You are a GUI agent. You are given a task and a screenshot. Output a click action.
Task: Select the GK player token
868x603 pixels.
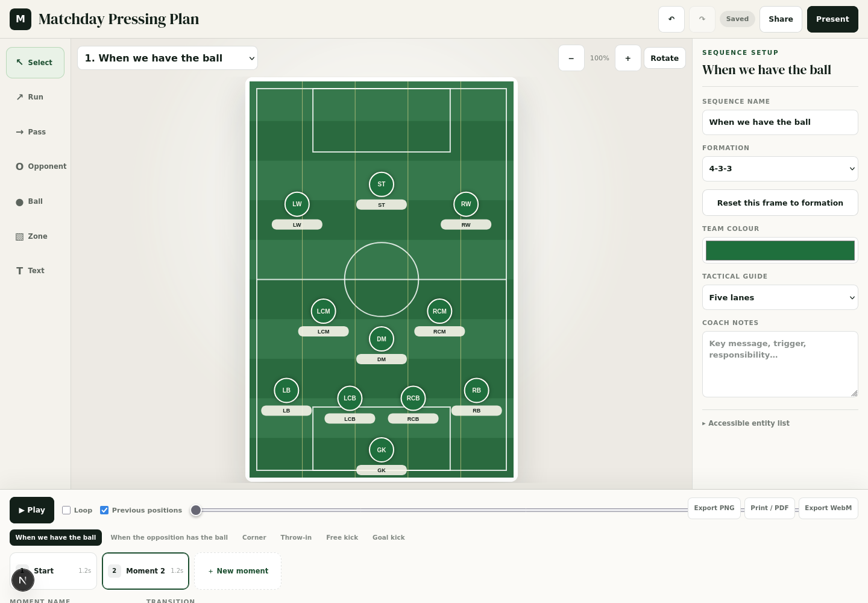[x=382, y=450]
